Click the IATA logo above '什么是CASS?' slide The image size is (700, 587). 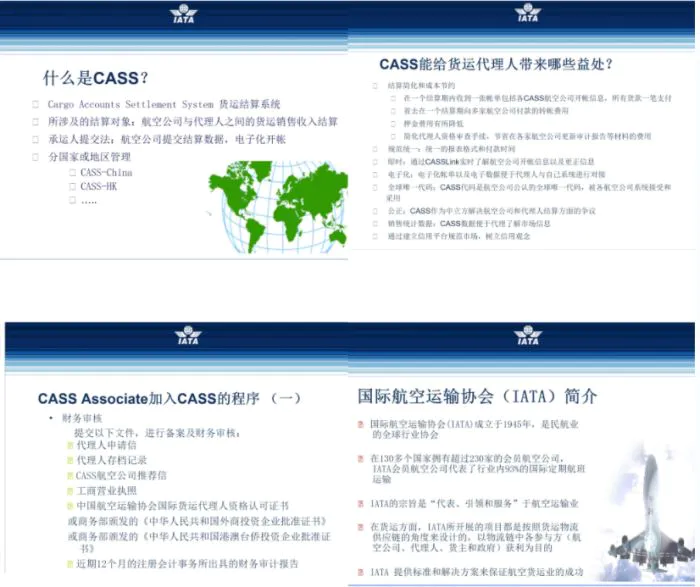click(183, 14)
